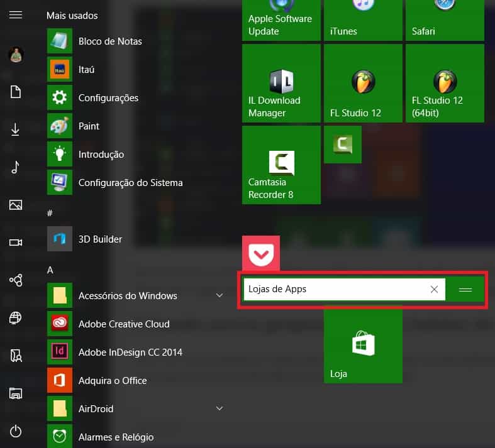Image resolution: width=495 pixels, height=448 pixels.
Task: Click the group drag handle lines
Action: coord(465,290)
